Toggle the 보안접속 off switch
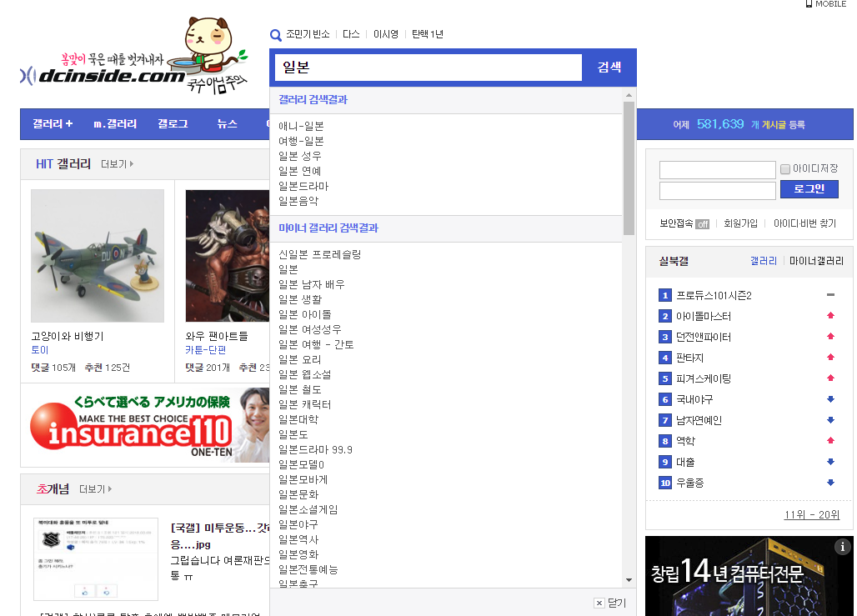Viewport: 857px width, 616px height. click(702, 223)
